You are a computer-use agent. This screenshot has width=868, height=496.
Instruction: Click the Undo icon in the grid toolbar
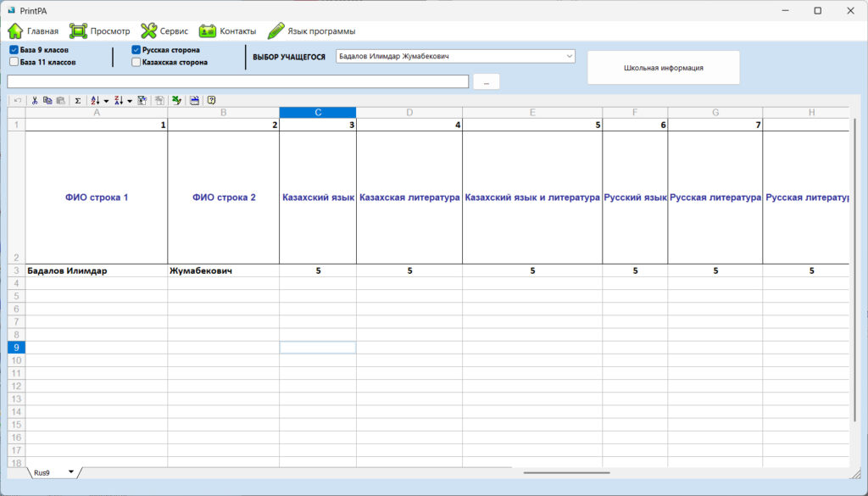coord(18,100)
